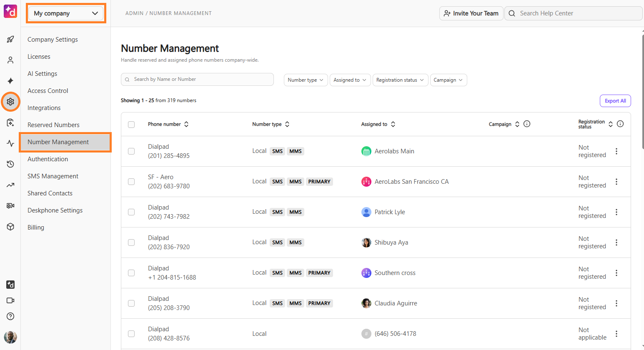Open the AI sparkle icon in sidebar
The width and height of the screenshot is (644, 350).
(x=10, y=81)
